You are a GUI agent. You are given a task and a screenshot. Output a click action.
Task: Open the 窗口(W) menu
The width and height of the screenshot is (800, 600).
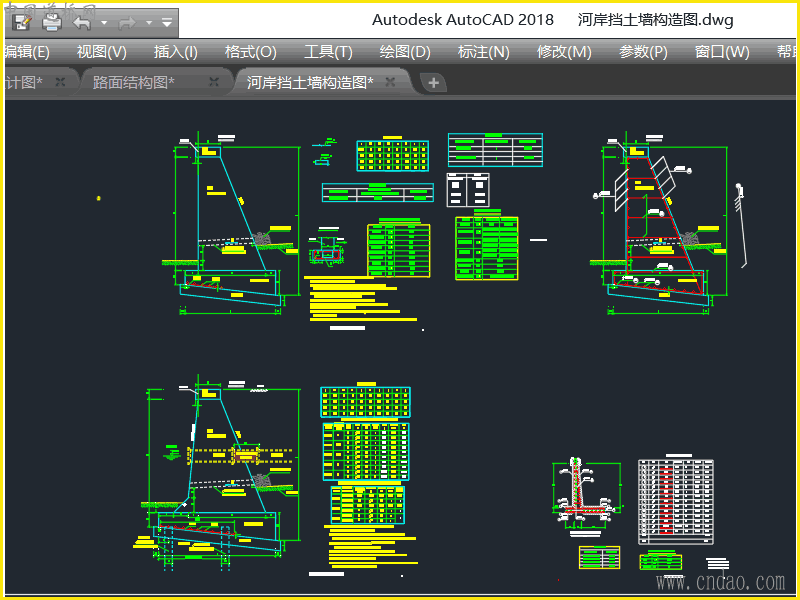point(722,52)
